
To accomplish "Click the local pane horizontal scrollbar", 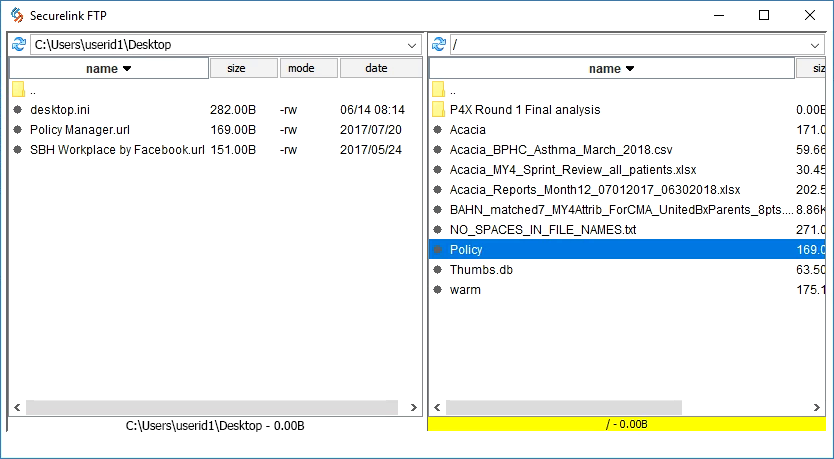I will 200,408.
